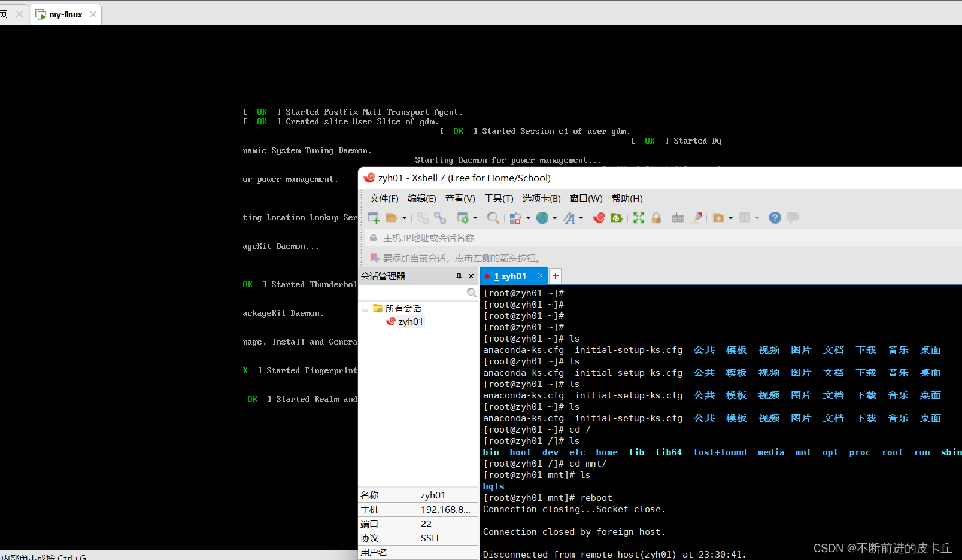962x560 pixels.
Task: Click the red flag bookmark arrow icon
Action: (375, 258)
